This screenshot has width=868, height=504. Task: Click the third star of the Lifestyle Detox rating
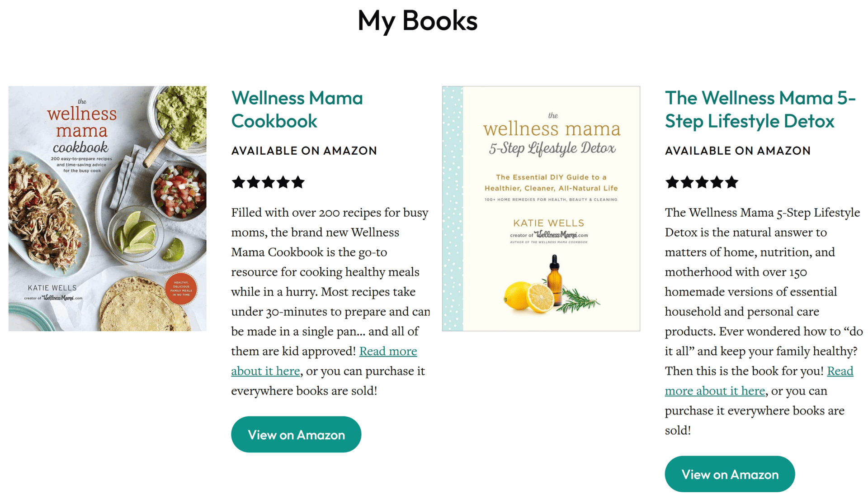click(x=702, y=182)
